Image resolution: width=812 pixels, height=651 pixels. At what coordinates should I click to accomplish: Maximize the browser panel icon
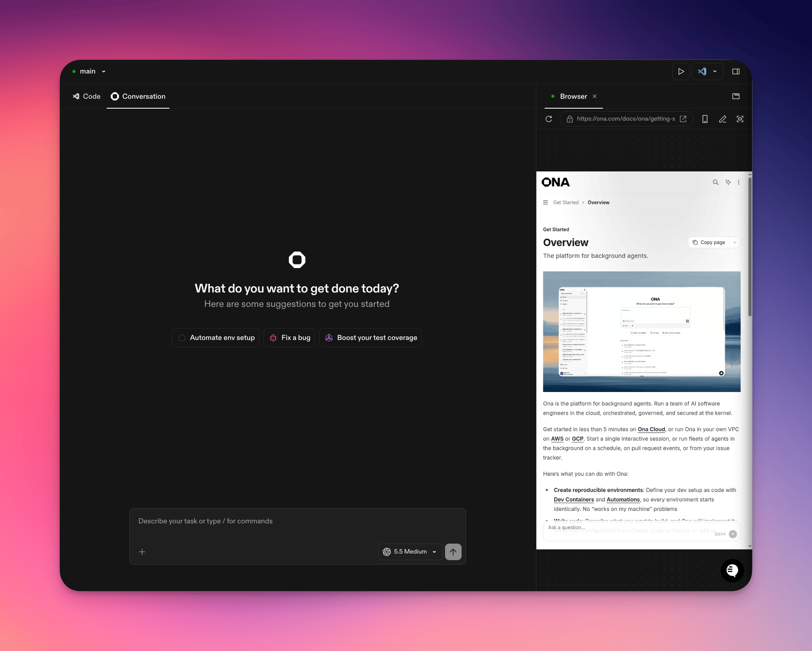coord(736,96)
